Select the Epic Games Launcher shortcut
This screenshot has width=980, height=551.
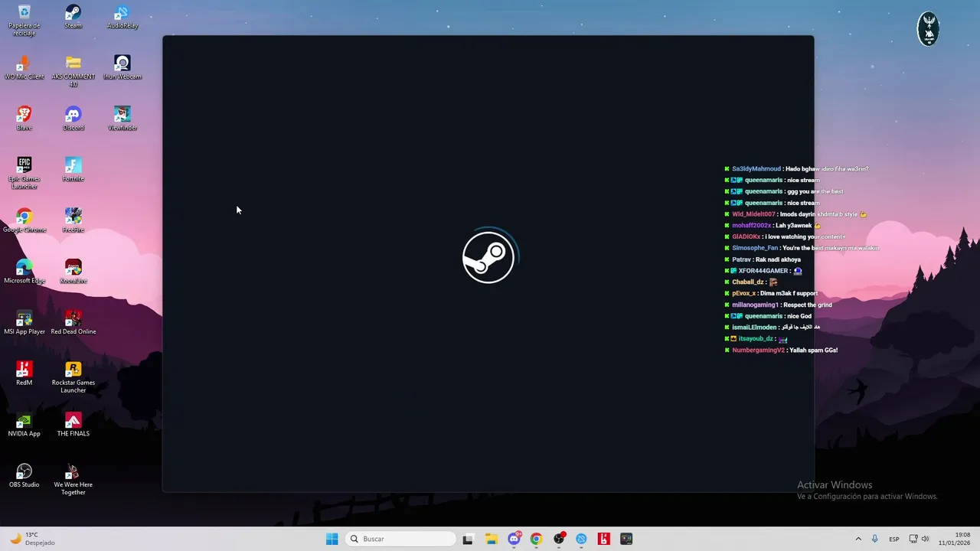24,173
